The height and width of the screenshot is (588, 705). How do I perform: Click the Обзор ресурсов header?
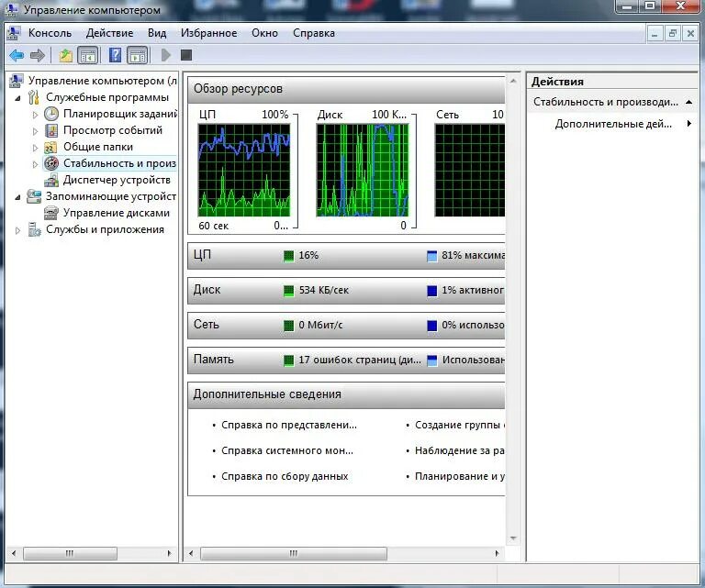346,89
